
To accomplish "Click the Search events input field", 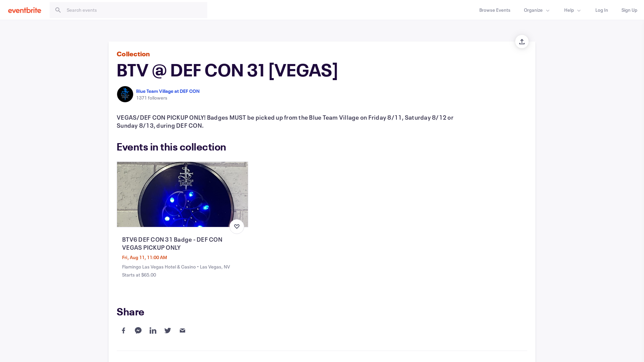I will 128,10.
